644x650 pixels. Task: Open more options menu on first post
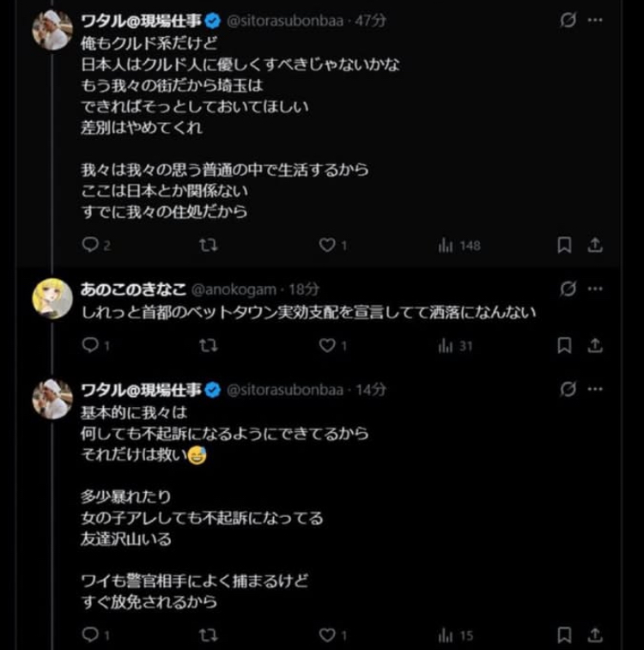pyautogui.click(x=595, y=21)
